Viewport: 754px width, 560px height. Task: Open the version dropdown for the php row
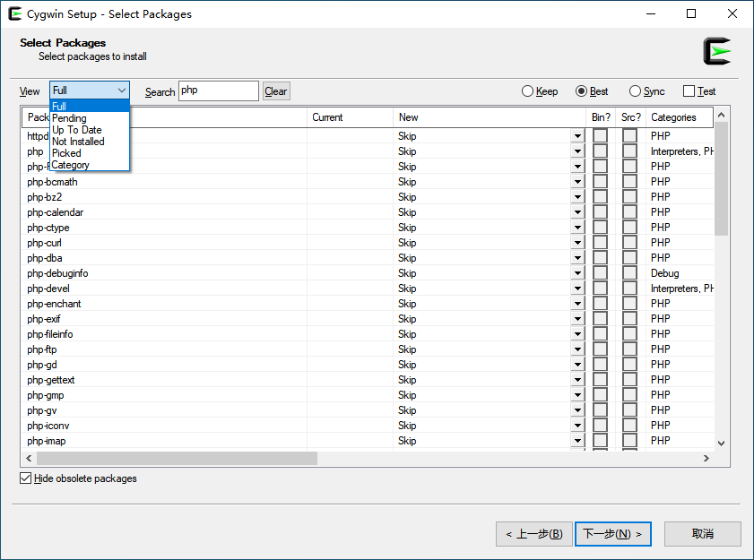pos(577,151)
